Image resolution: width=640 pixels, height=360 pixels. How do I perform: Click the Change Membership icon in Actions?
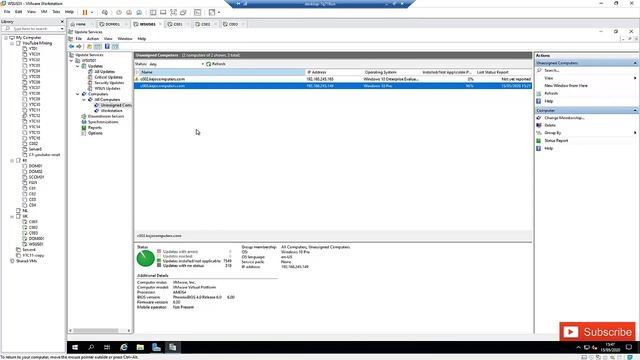coord(539,118)
